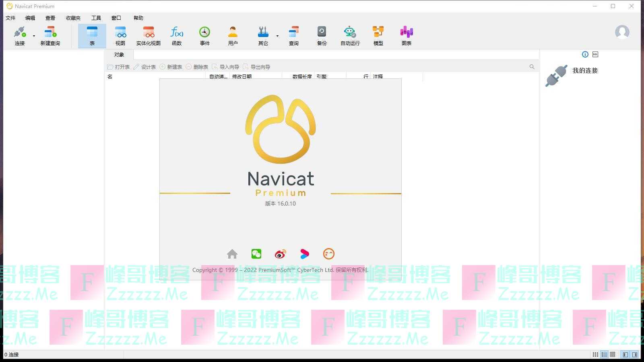Image resolution: width=644 pixels, height=362 pixels.
Task: Open the Model (模型) tool
Action: click(x=378, y=35)
